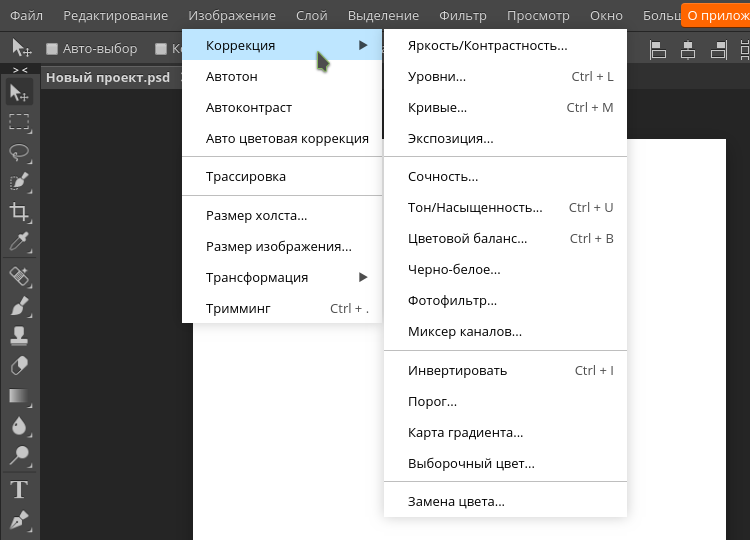Open Экспозиция adjustment
750x540 pixels.
(505, 139)
